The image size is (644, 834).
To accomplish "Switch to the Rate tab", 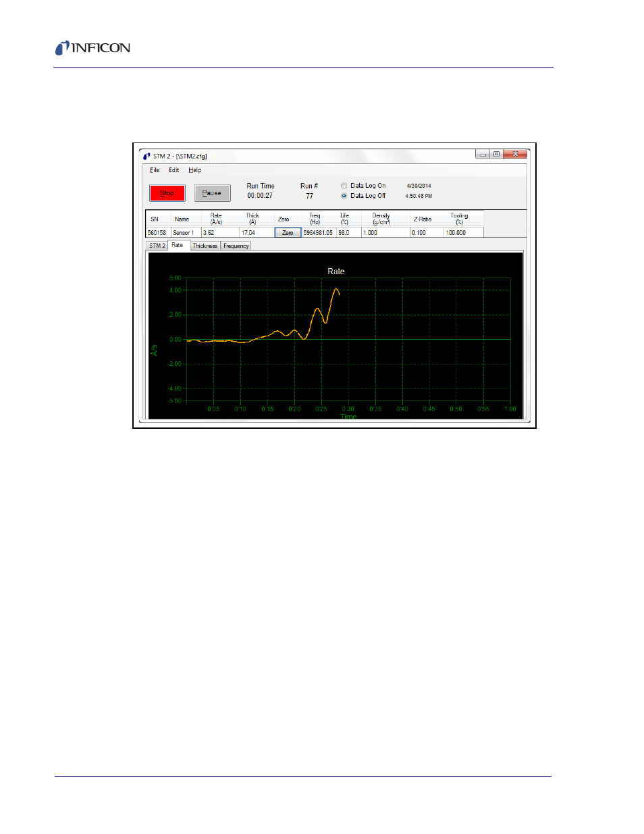I will 178,245.
